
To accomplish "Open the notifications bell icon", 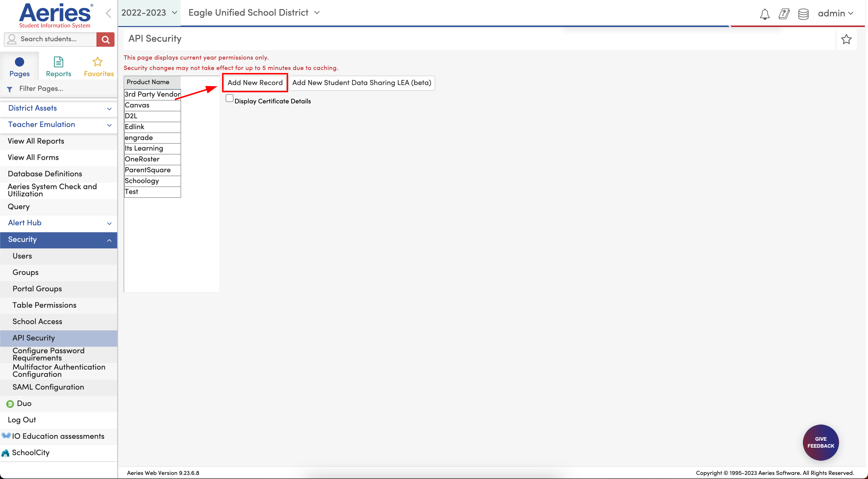I will click(765, 14).
